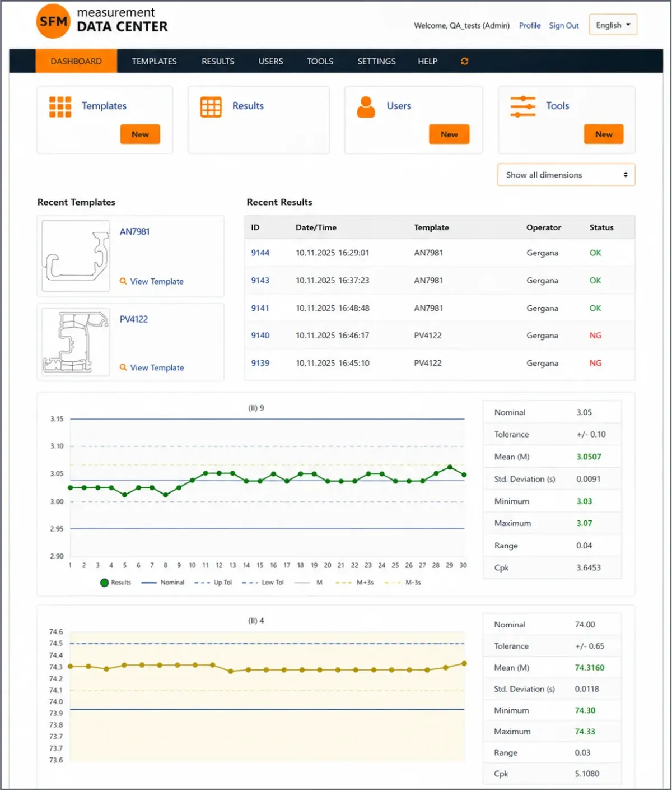Viewport: 672px width, 791px height.
Task: Open result ID 9139
Action: pyautogui.click(x=260, y=363)
